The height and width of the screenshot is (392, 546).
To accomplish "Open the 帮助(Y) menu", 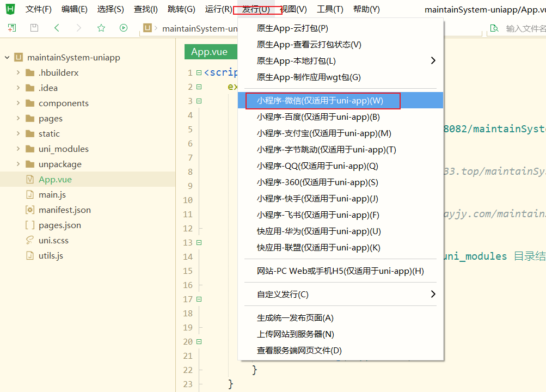I will click(366, 9).
